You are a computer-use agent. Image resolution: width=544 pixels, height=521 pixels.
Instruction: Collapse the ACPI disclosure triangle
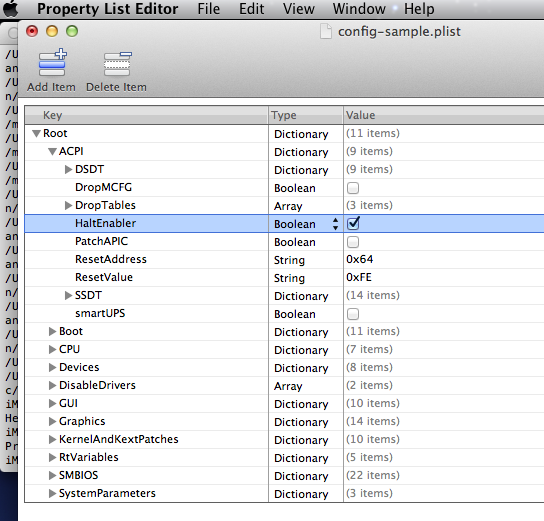click(52, 152)
